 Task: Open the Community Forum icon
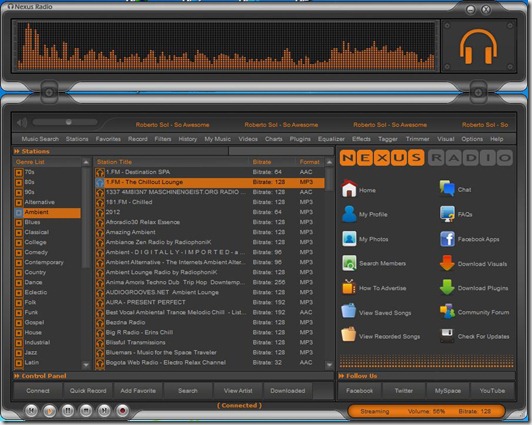447,312
